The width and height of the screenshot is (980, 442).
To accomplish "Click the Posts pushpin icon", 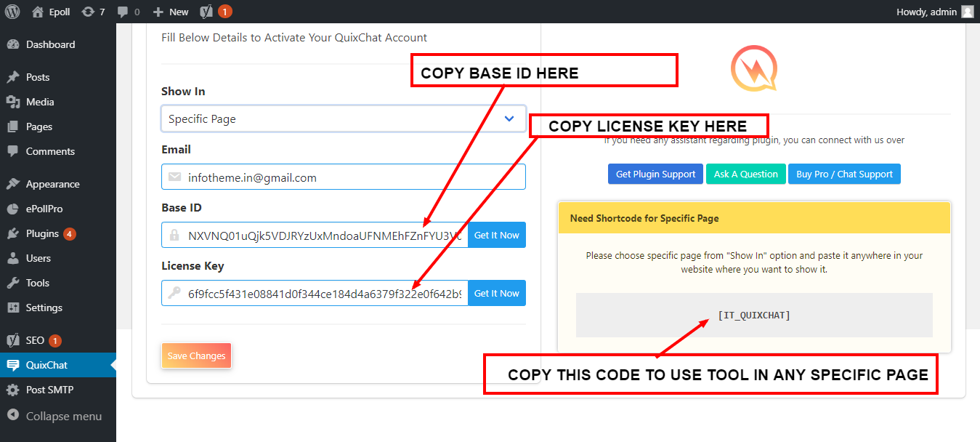I will (12, 77).
